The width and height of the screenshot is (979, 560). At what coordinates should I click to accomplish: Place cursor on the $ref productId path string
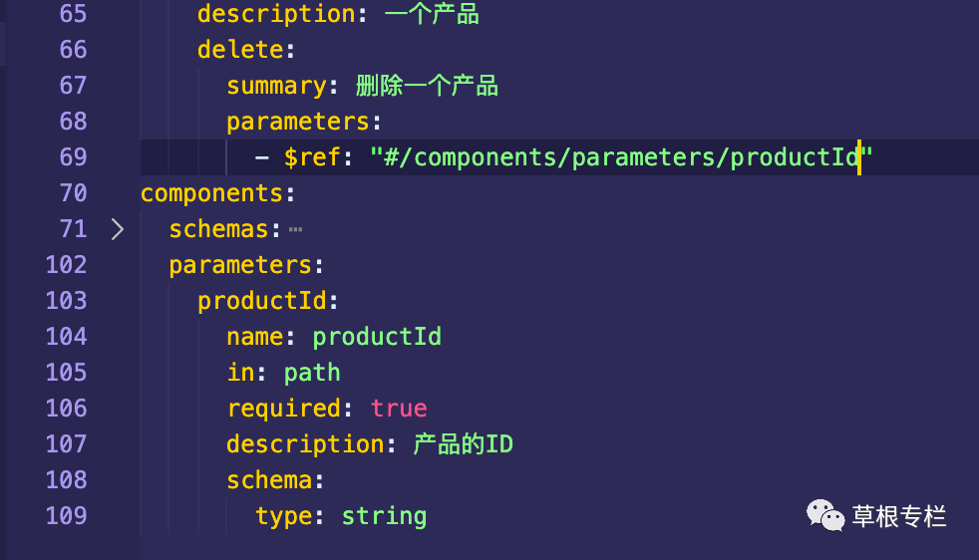click(621, 157)
